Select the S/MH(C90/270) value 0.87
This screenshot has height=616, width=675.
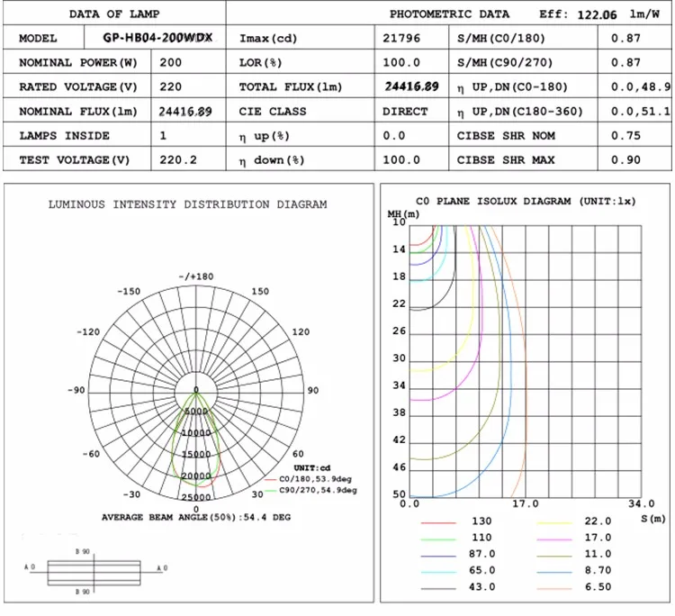(x=625, y=62)
